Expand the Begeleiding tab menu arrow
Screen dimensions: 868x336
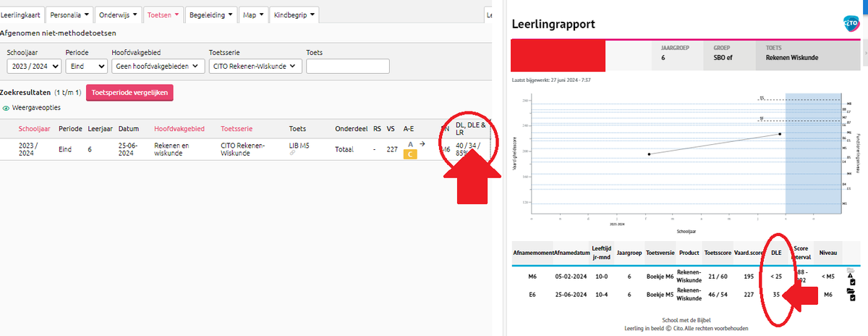coord(230,14)
